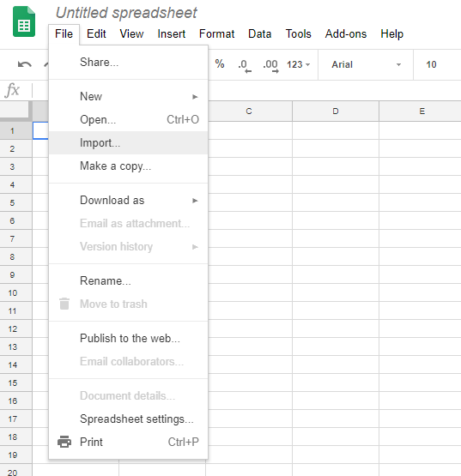Choose Rename... from File menu

128,280
